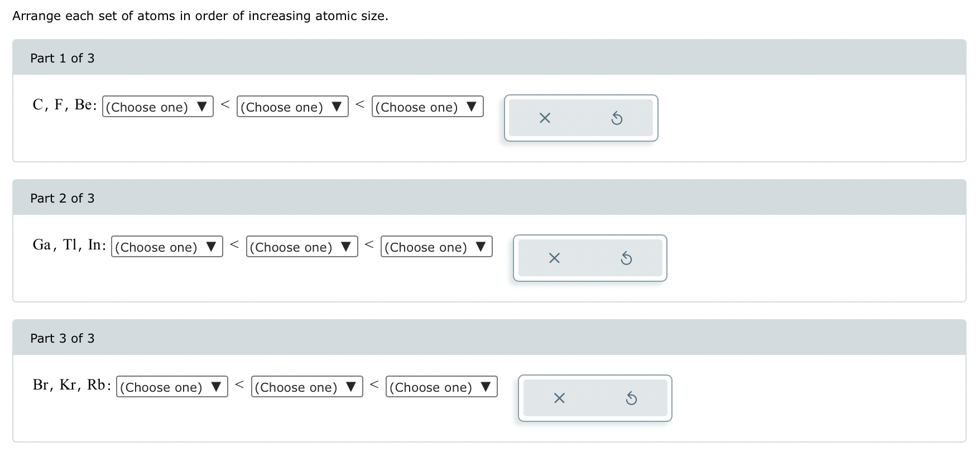The height and width of the screenshot is (471, 980).
Task: Open the first Choose one dropdown for C, F, Be
Action: click(158, 106)
